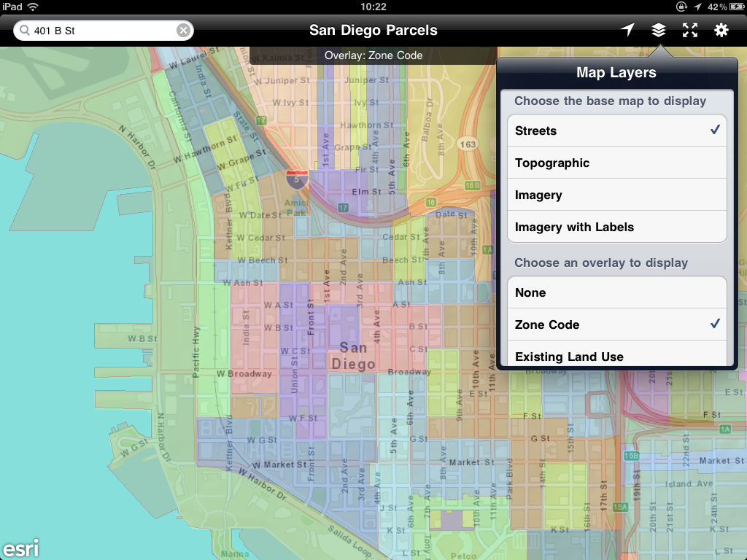Viewport: 747px width, 560px height.
Task: Tap the W Market St street label
Action: tap(279, 464)
